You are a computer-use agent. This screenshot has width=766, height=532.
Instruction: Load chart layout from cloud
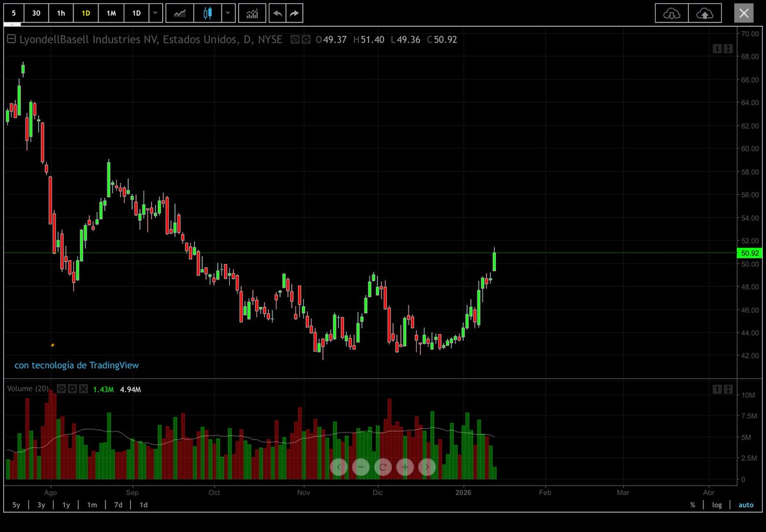672,13
